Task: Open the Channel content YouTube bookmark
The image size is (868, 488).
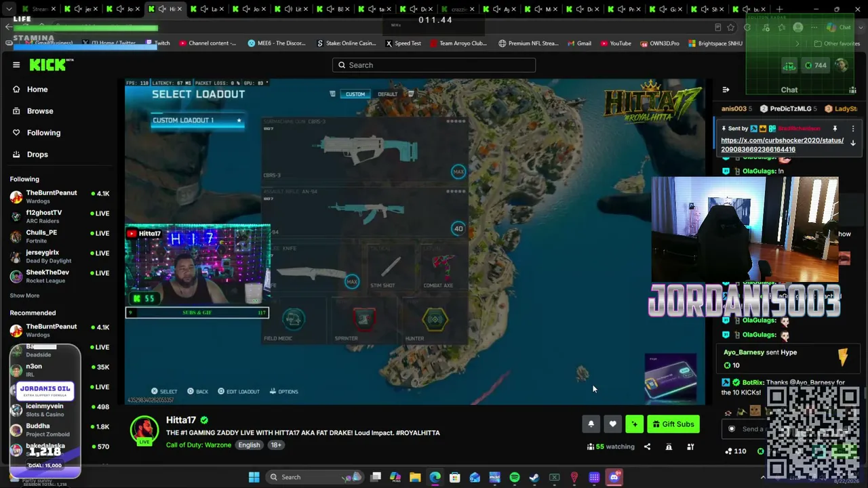Action: click(x=208, y=43)
